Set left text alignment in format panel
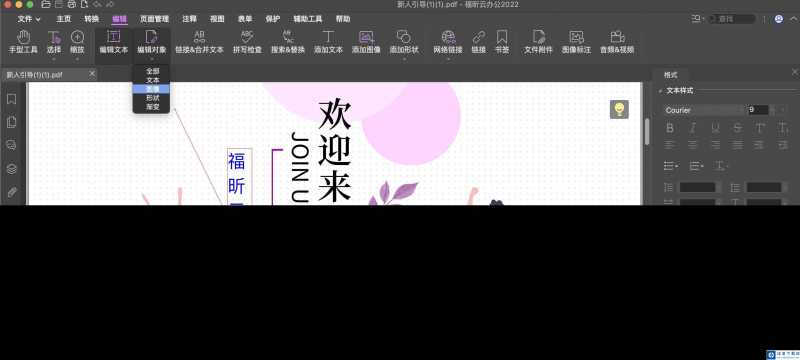This screenshot has width=800, height=360. (x=670, y=145)
